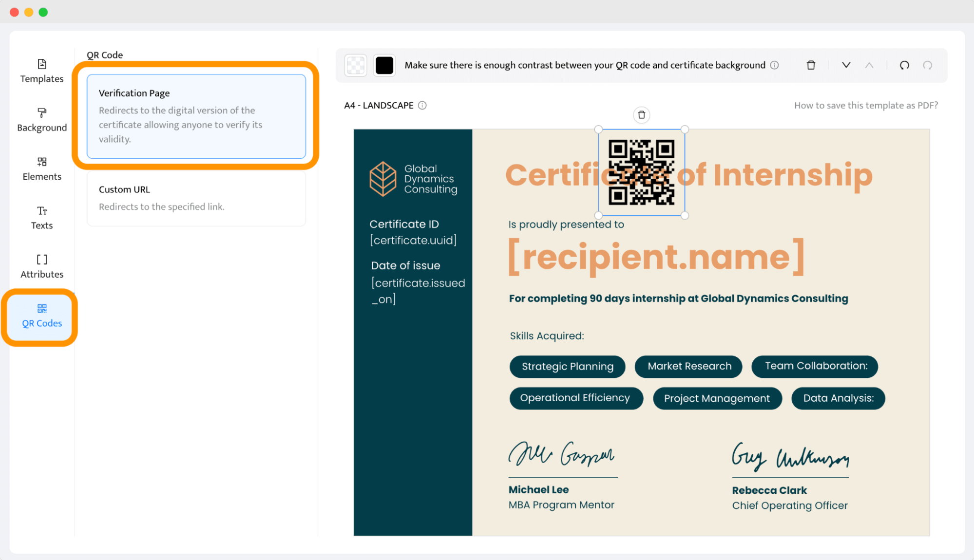This screenshot has width=974, height=560.
Task: Open the Texts sidebar section
Action: coord(42,218)
